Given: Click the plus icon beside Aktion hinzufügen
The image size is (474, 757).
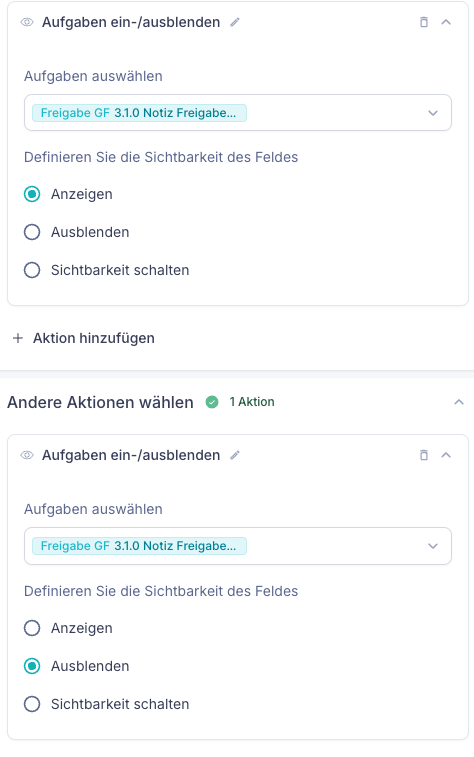Looking at the screenshot, I should point(18,338).
